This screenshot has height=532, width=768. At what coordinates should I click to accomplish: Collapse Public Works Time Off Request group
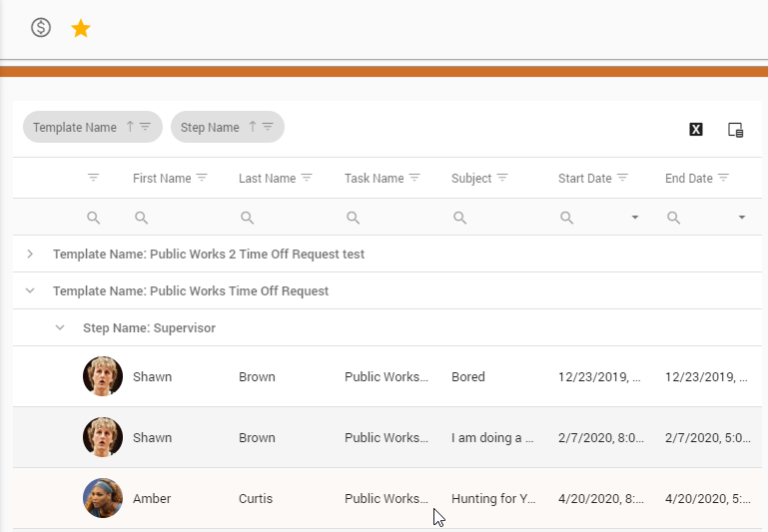click(x=30, y=291)
